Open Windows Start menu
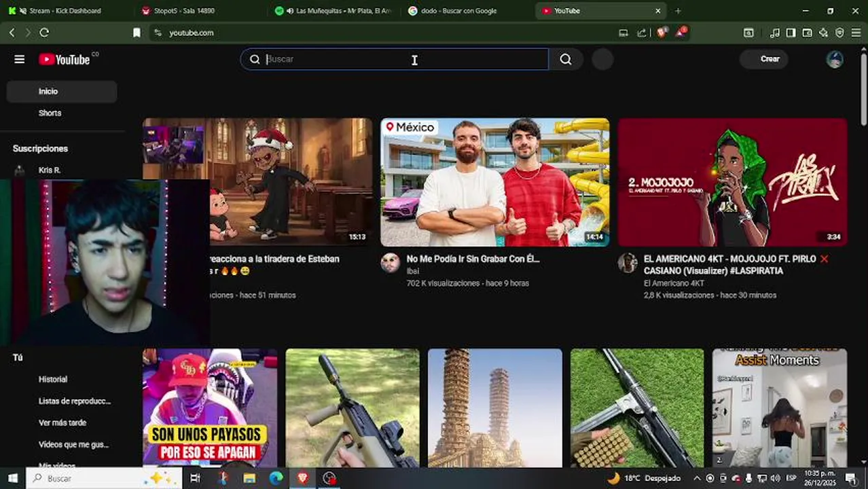Screen dimensions: 868x489 pyautogui.click(x=12, y=478)
